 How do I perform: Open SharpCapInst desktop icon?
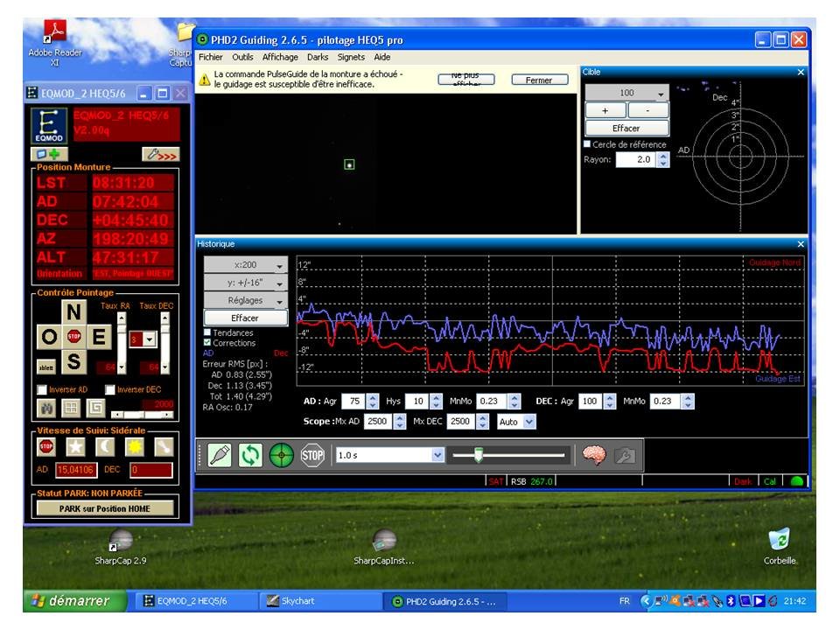pyautogui.click(x=383, y=548)
